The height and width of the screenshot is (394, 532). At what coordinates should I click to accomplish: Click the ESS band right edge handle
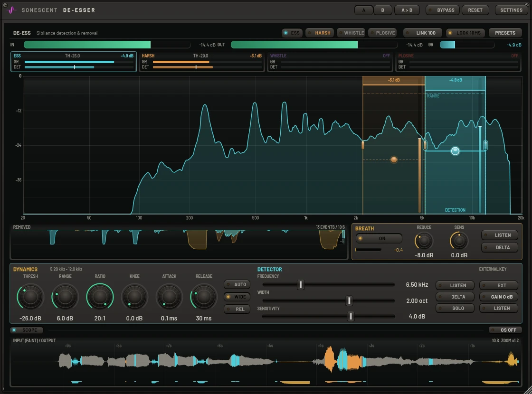pos(485,145)
